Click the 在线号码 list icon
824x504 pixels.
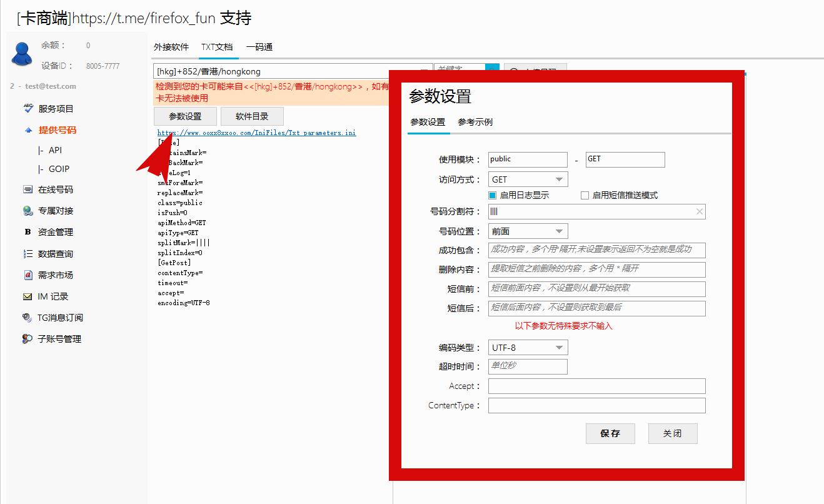coord(28,189)
